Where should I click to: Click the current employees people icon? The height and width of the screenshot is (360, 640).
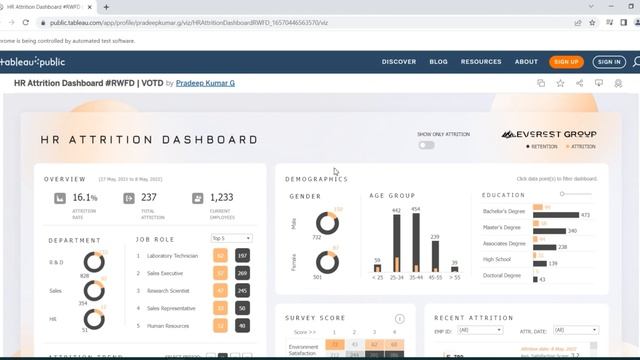(x=198, y=198)
